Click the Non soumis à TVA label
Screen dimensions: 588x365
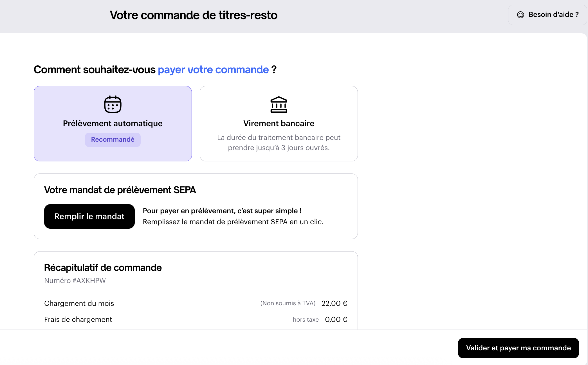288,303
